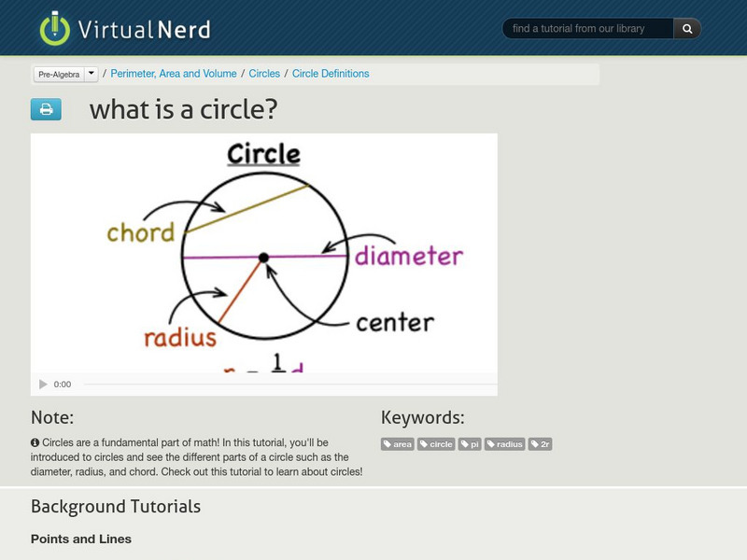
Task: Choose the 'pi' keyword tag
Action: pos(470,444)
